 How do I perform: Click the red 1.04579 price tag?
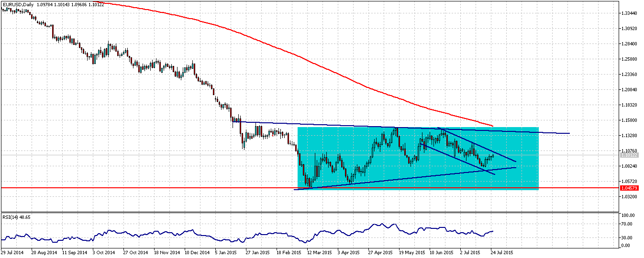coord(629,188)
